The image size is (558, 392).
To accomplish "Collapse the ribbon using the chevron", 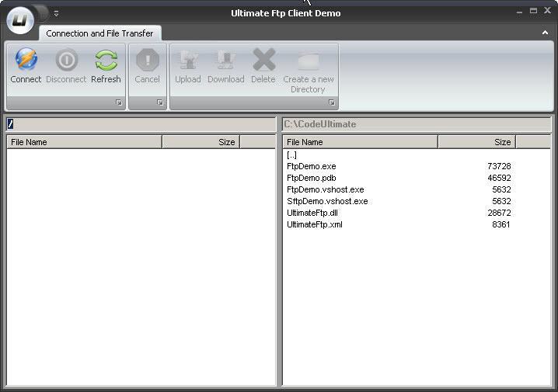I will [545, 33].
